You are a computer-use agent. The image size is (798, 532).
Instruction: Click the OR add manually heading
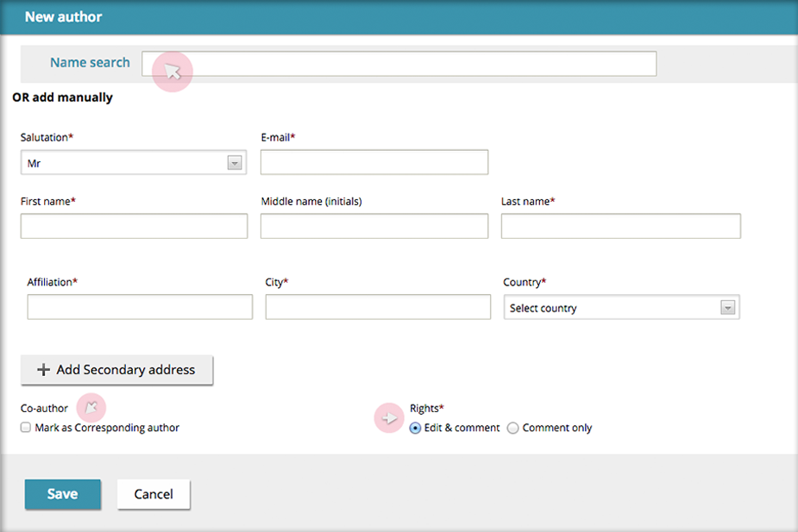point(63,97)
